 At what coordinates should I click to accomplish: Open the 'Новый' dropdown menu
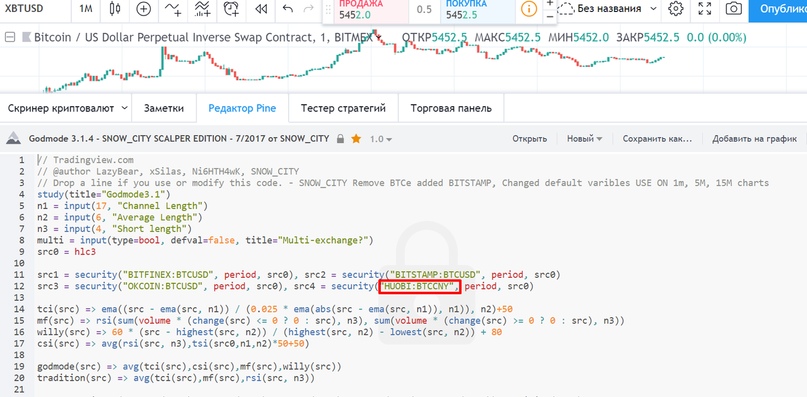(584, 139)
